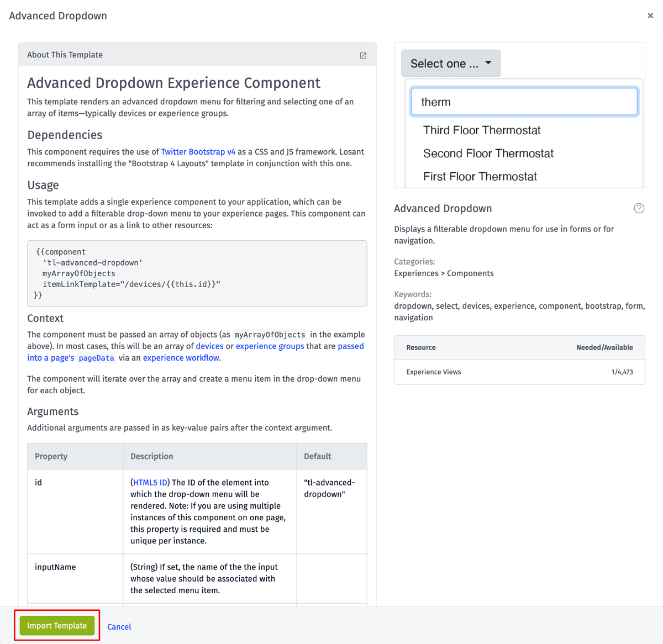
Task: Click the Import Template button
Action: tap(57, 626)
